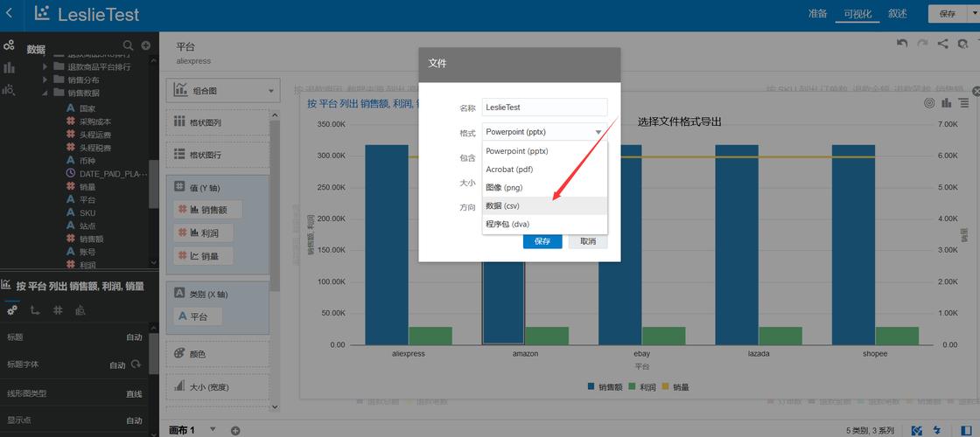Screen dimensions: 980x437
Task: Open the 画布 1 dropdown arrow
Action: coord(213,429)
